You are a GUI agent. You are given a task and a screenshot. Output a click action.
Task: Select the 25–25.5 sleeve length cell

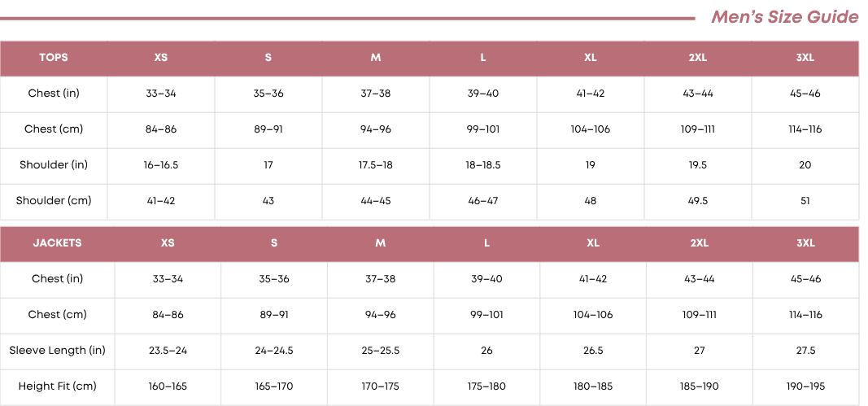(381, 351)
